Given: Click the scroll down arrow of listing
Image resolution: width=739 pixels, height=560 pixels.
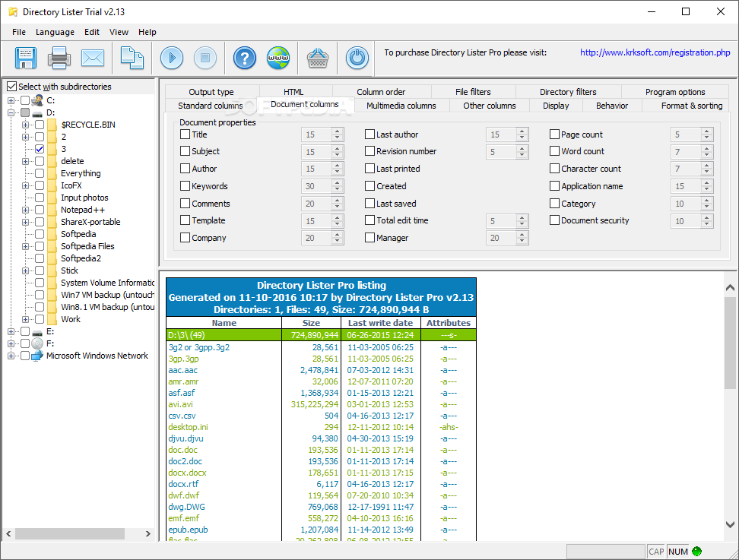Looking at the screenshot, I should [x=730, y=524].
